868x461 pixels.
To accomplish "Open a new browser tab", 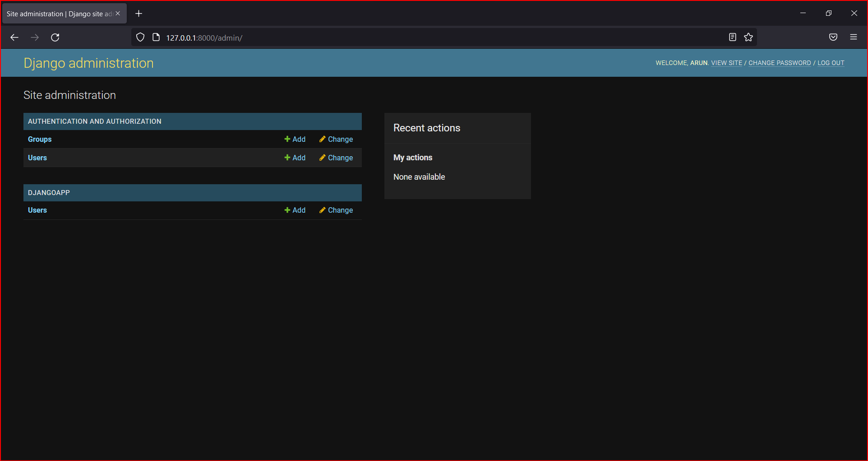I will point(139,14).
